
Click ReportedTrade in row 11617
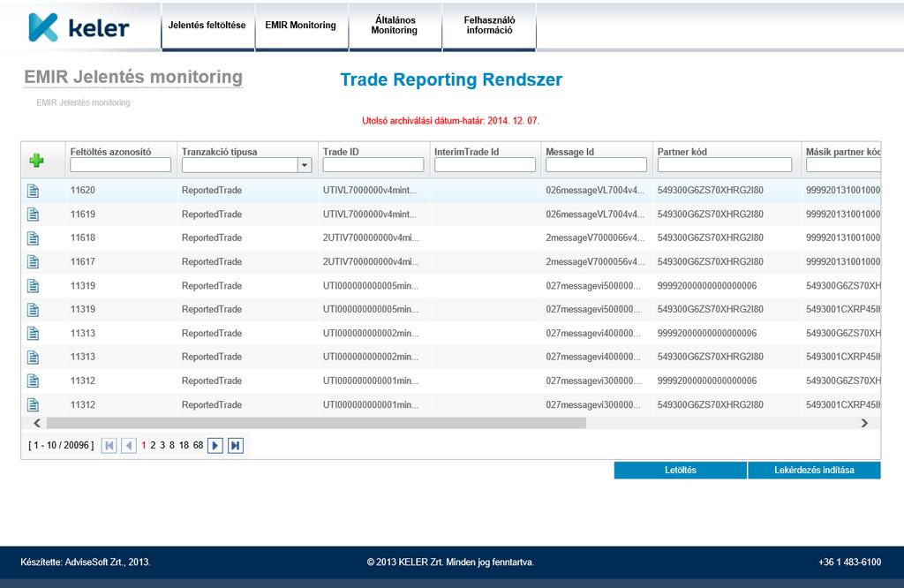(212, 261)
